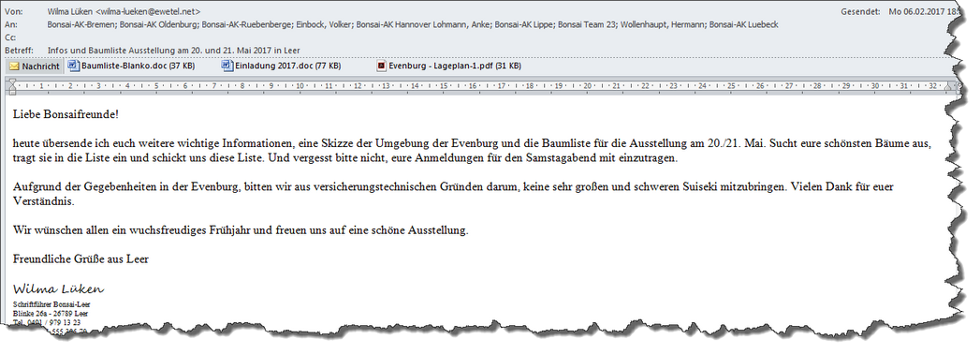This screenshot has height=354, width=980.
Task: Click the envelope icon on Nachricht tab
Action: tap(14, 66)
